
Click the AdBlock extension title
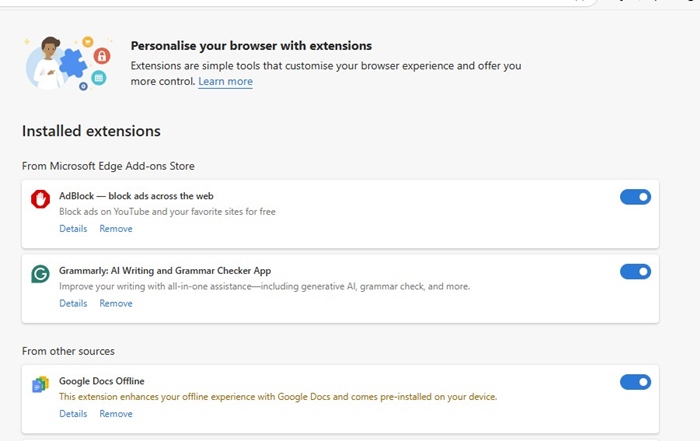click(x=136, y=196)
